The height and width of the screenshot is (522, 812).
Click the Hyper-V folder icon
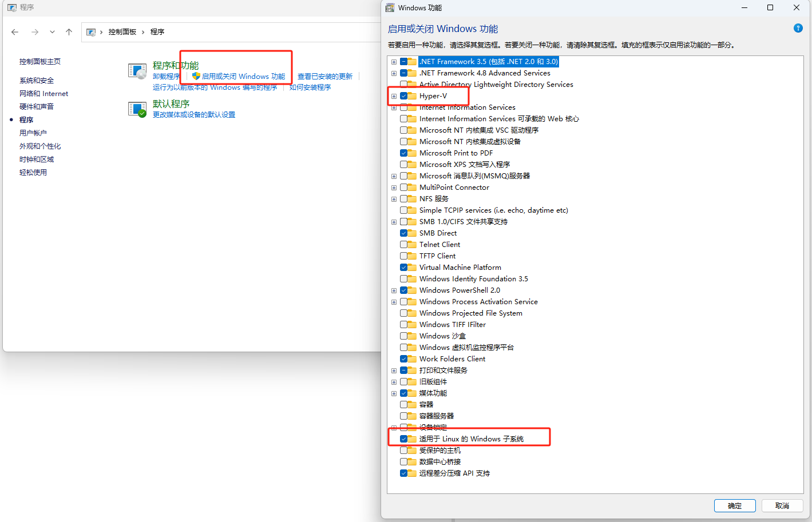(x=412, y=95)
